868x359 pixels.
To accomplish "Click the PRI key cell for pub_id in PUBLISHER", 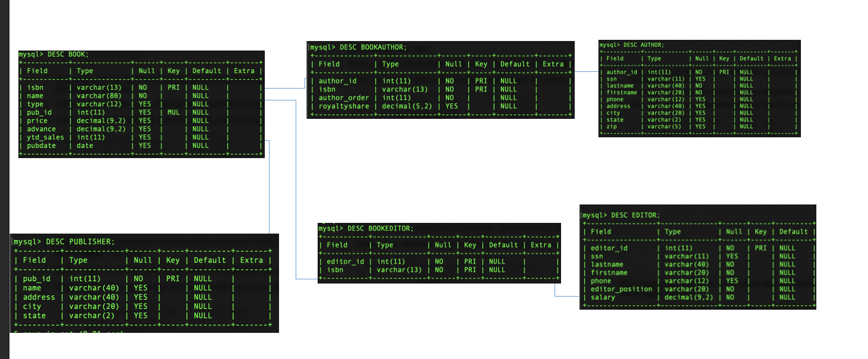I will point(173,279).
